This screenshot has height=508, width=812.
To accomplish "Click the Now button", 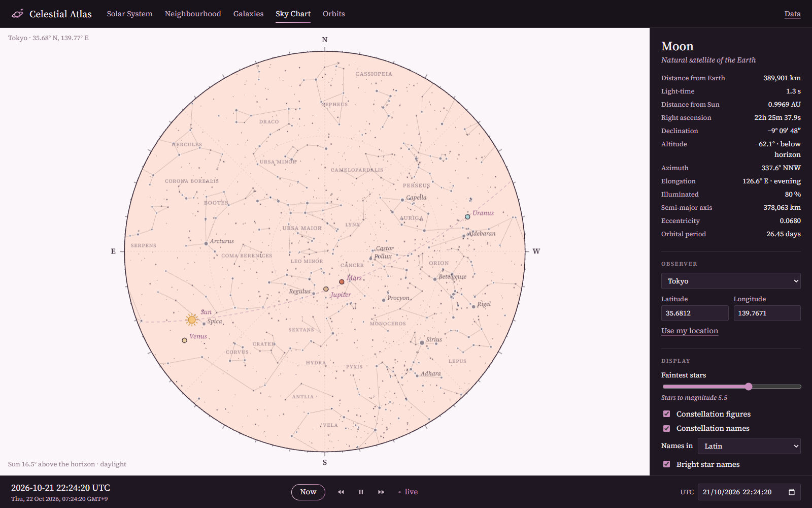I will point(308,492).
